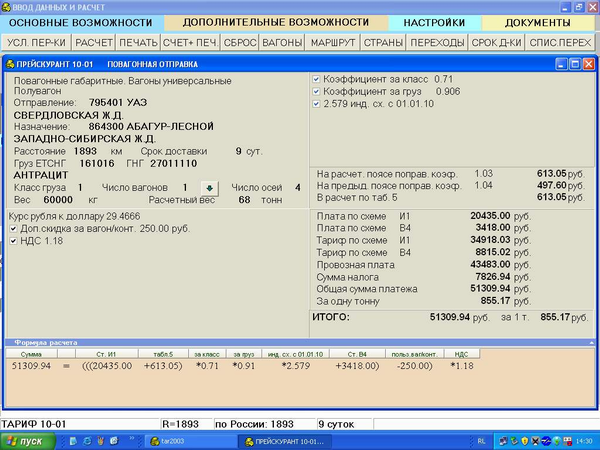Image resolution: width=600 pixels, height=450 pixels.
Task: Click the СБРОС button
Action: click(240, 42)
